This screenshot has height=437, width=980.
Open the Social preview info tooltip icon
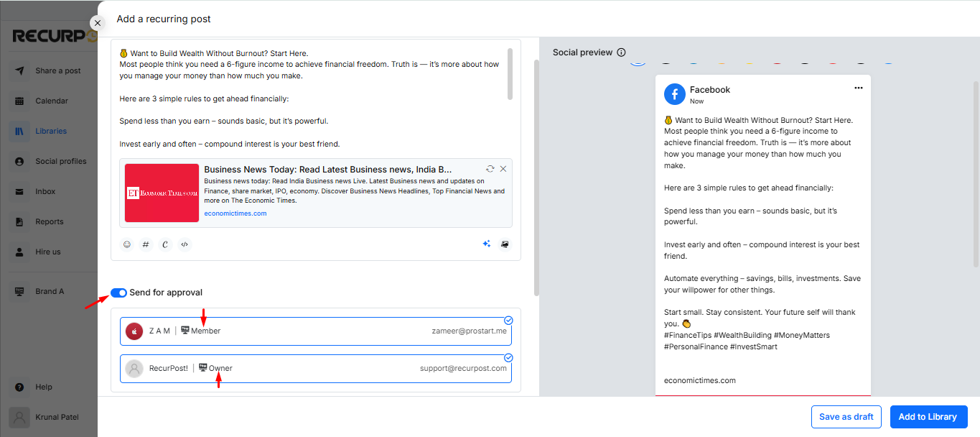623,52
